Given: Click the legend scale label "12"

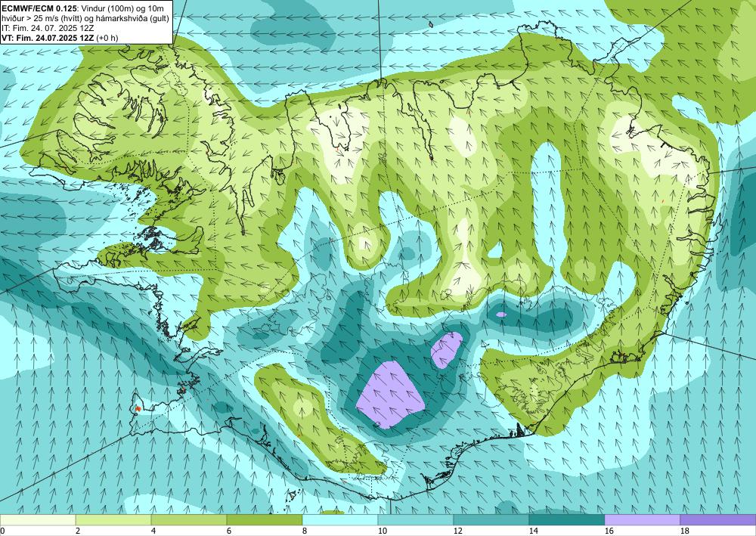Looking at the screenshot, I should coord(457,531).
